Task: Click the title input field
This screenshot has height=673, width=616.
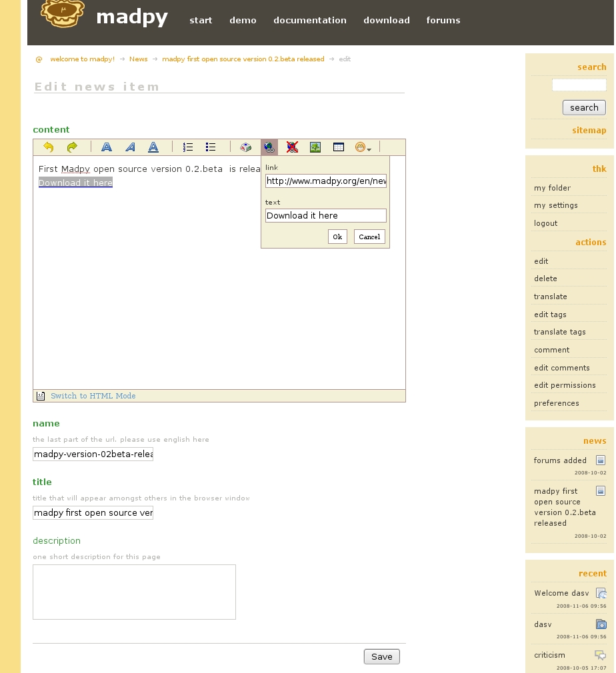Action: 93,512
